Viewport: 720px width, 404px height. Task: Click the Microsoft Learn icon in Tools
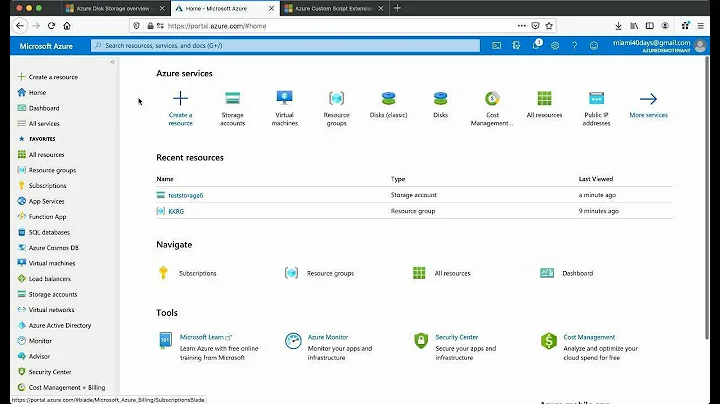point(165,341)
